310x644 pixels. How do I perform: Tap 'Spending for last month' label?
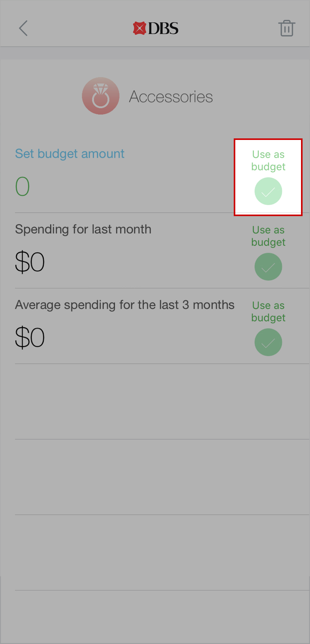pos(83,229)
